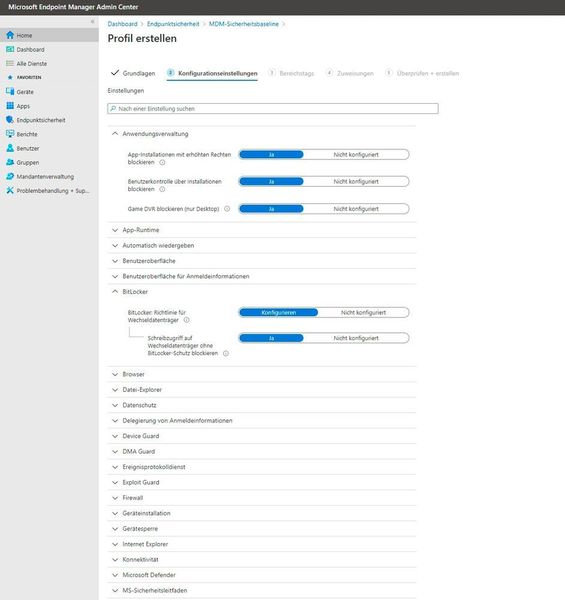565x600 pixels.
Task: Expand the Ereignisprotokolldienst section
Action: pos(262,467)
